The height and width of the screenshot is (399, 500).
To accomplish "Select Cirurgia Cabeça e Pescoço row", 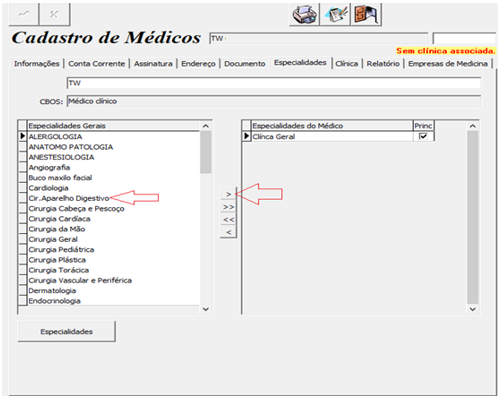I will (113, 209).
